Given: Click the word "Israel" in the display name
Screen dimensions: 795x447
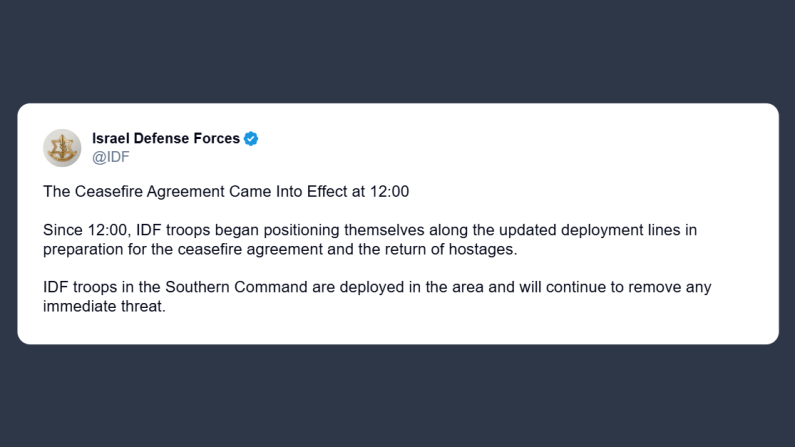Looking at the screenshot, I should 111,139.
